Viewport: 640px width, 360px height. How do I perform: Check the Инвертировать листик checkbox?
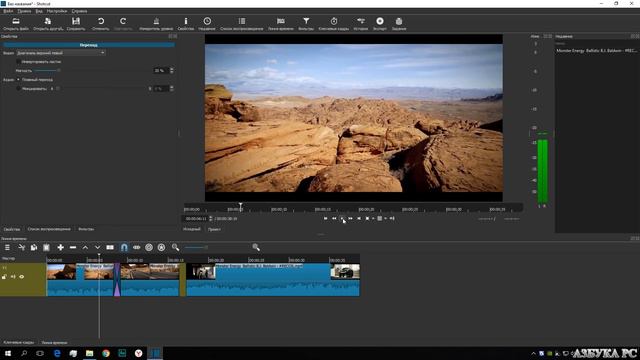(x=19, y=62)
